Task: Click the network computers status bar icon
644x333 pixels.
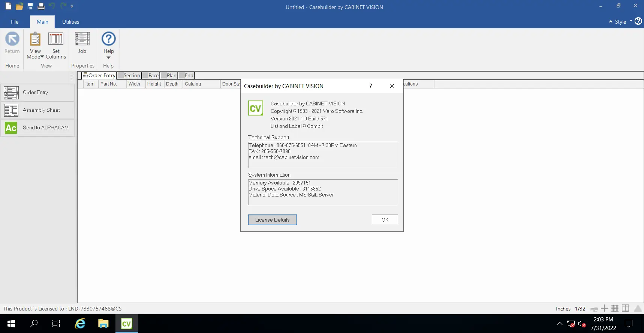Action: [594, 309]
